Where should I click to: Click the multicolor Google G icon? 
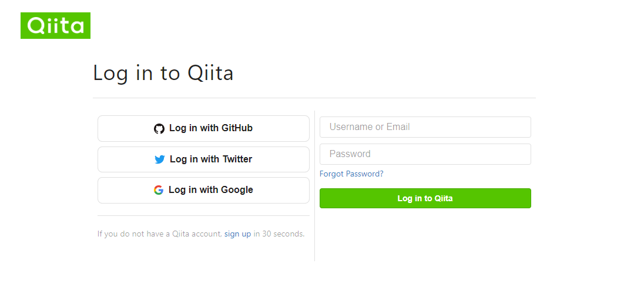(x=159, y=190)
